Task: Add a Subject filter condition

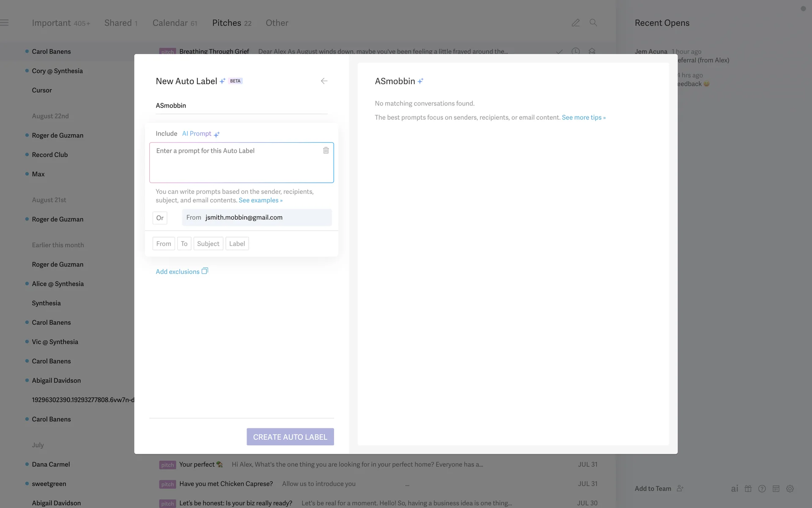Action: coord(208,244)
